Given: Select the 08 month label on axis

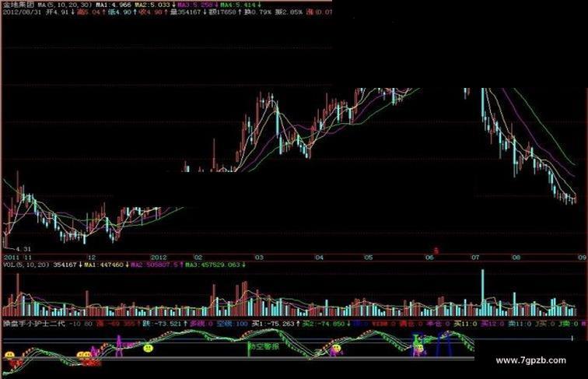Looking at the screenshot, I should click(516, 258).
